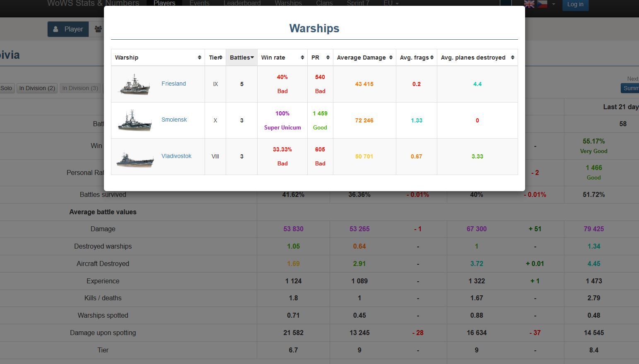This screenshot has width=639, height=364.
Task: Select the In Division (3) filter
Action: point(80,88)
